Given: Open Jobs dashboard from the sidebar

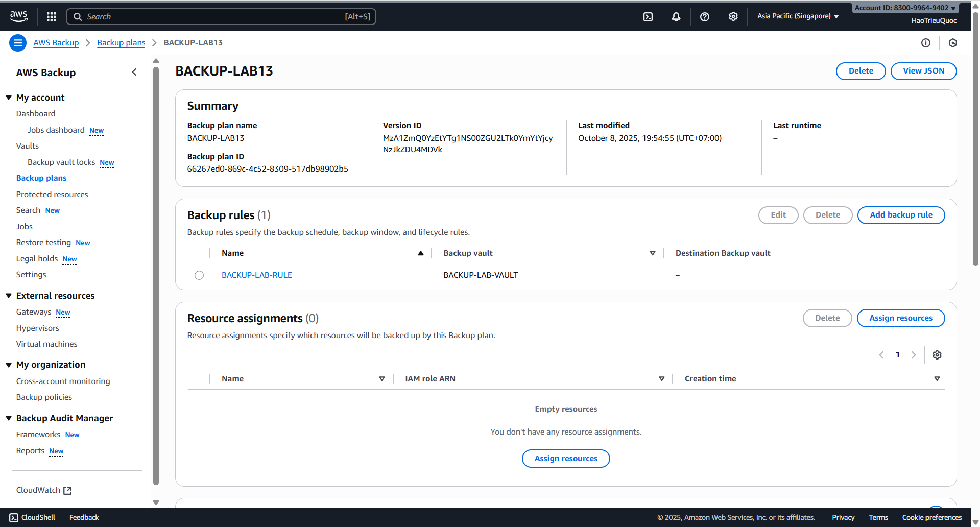Looking at the screenshot, I should (56, 130).
